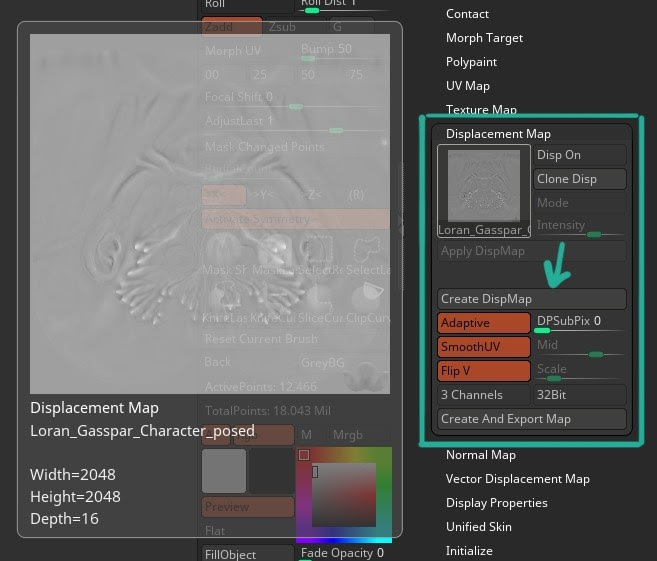Click the Loran_Gasspar_Character_posed text

(142, 430)
